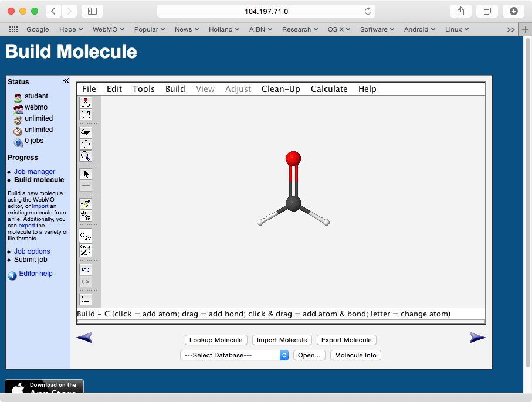Select the Translate move-arrows tool
Screen dimensions: 532x402
[x=86, y=144]
